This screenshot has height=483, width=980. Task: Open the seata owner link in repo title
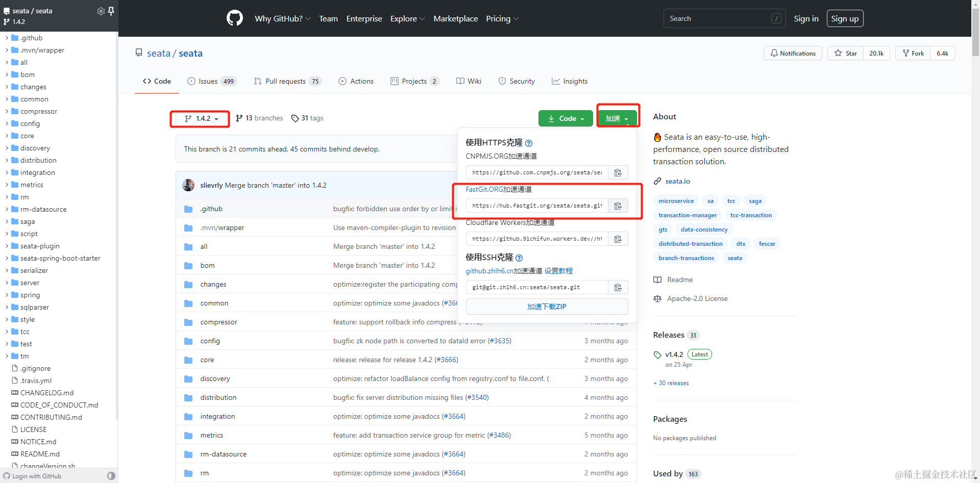159,53
